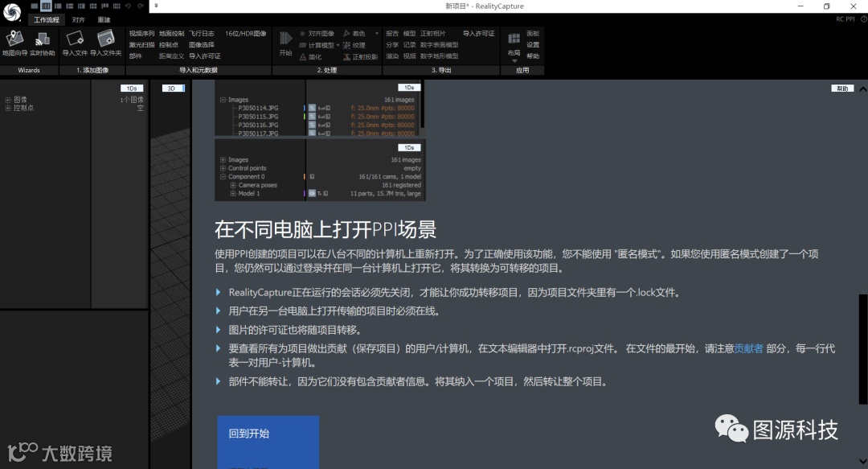Select the highlighted layout preset in title bar
This screenshot has width=868, height=469.
[x=46, y=6]
